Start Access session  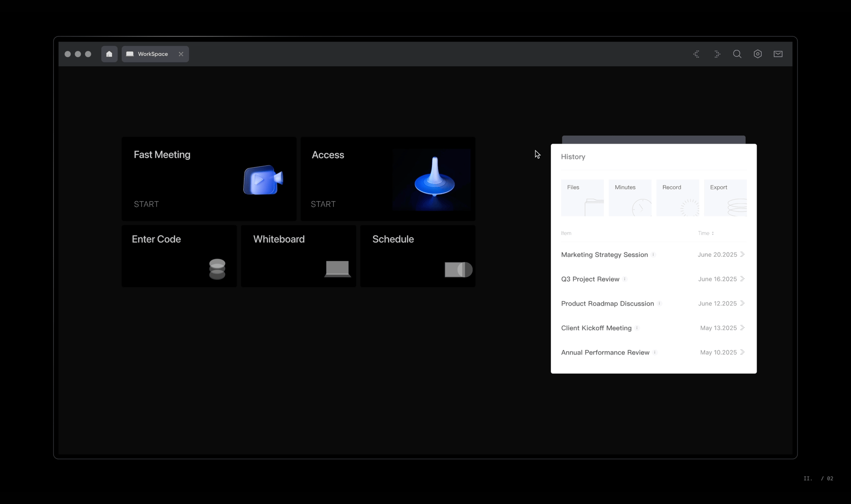click(323, 204)
